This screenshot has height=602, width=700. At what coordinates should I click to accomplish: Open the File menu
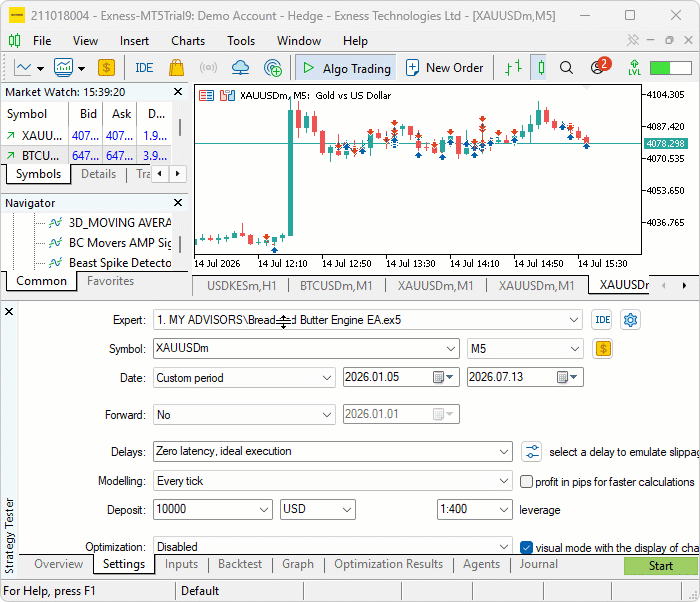(x=42, y=41)
